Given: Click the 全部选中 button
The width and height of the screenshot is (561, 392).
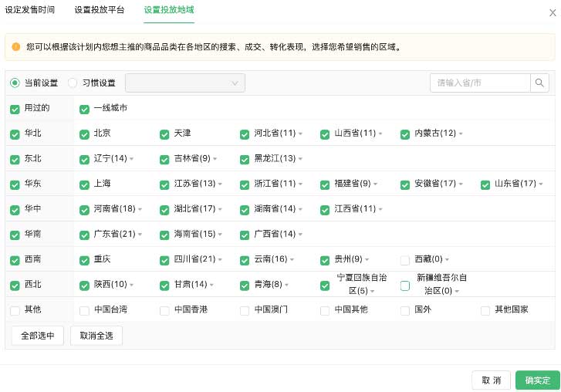Looking at the screenshot, I should [x=38, y=336].
